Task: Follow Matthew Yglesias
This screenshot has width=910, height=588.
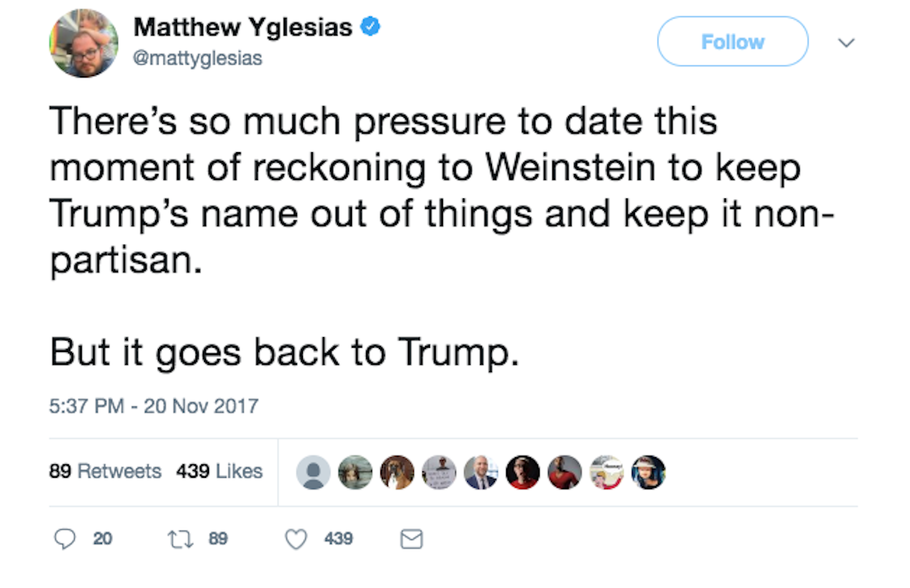Action: (732, 42)
